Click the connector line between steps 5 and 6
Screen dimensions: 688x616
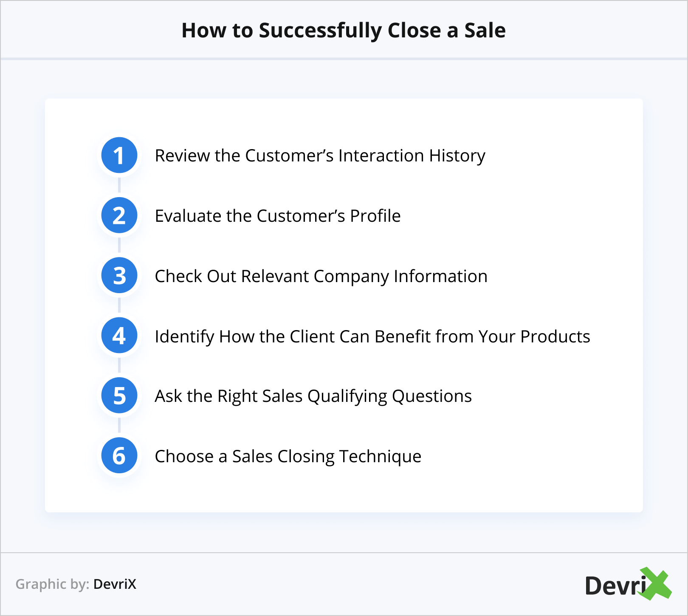tap(119, 426)
